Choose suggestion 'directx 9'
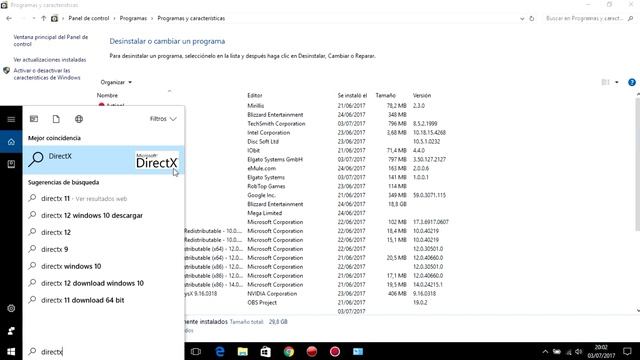The height and width of the screenshot is (360, 640). (104, 249)
